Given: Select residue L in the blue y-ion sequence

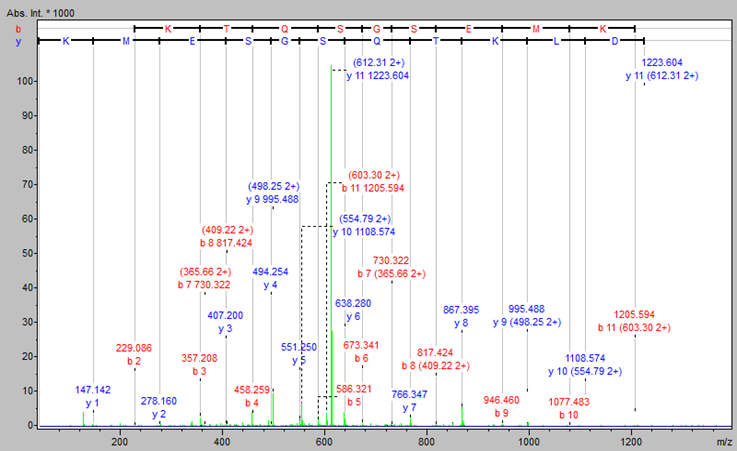Looking at the screenshot, I should coord(560,42).
